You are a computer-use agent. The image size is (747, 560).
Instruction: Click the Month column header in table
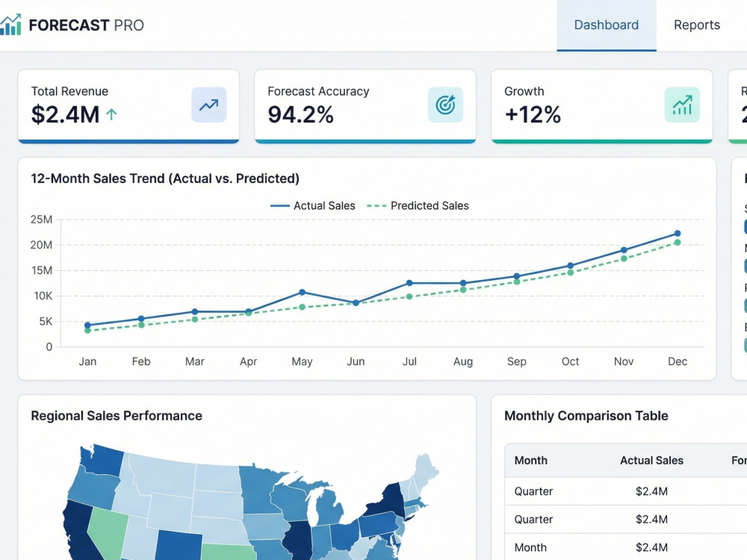[530, 461]
